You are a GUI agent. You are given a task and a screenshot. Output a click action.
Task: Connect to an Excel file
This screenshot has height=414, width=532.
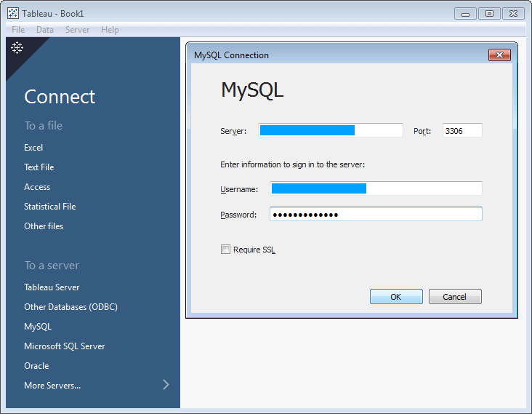coord(33,148)
